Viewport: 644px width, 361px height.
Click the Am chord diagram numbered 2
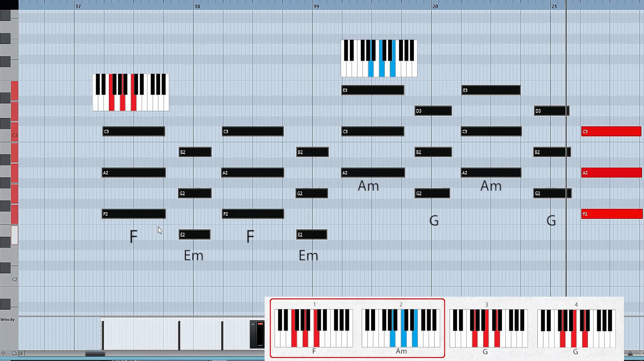pyautogui.click(x=401, y=328)
